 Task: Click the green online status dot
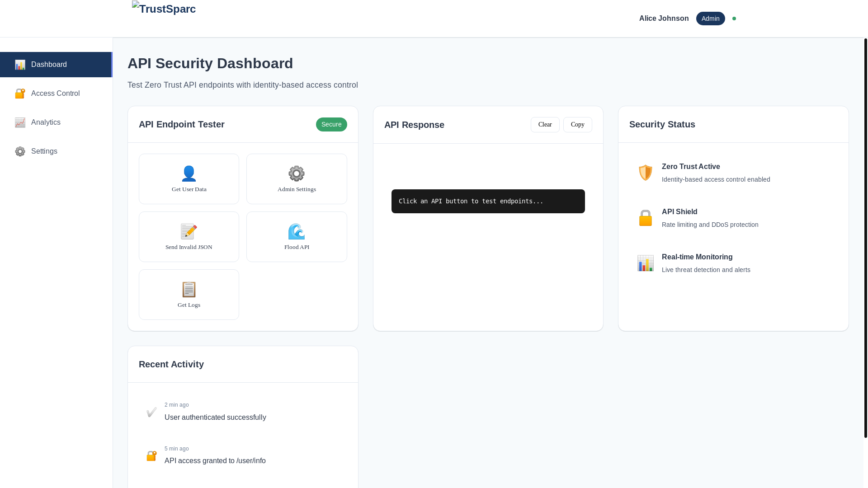(x=734, y=19)
